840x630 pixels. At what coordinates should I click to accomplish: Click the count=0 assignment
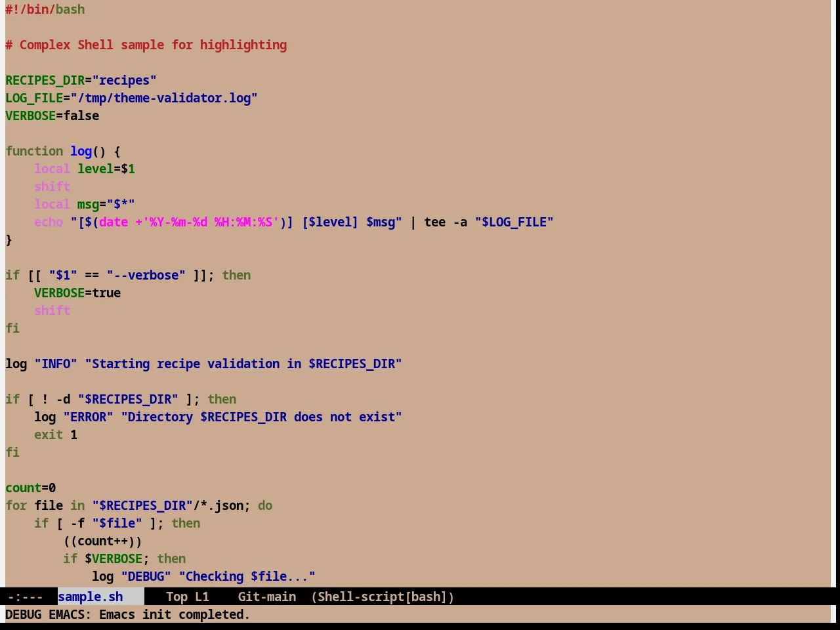click(x=30, y=488)
